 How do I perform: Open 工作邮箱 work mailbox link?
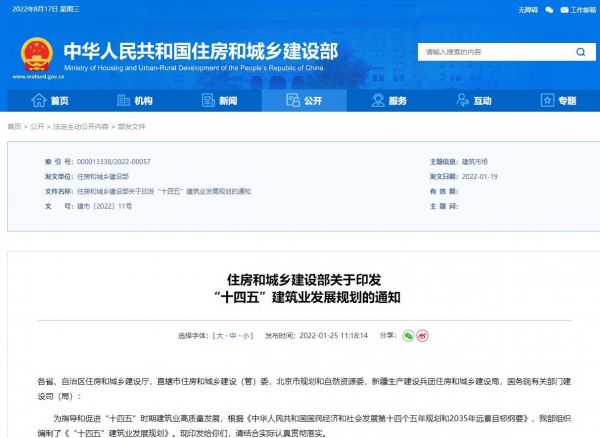pyautogui.click(x=575, y=8)
